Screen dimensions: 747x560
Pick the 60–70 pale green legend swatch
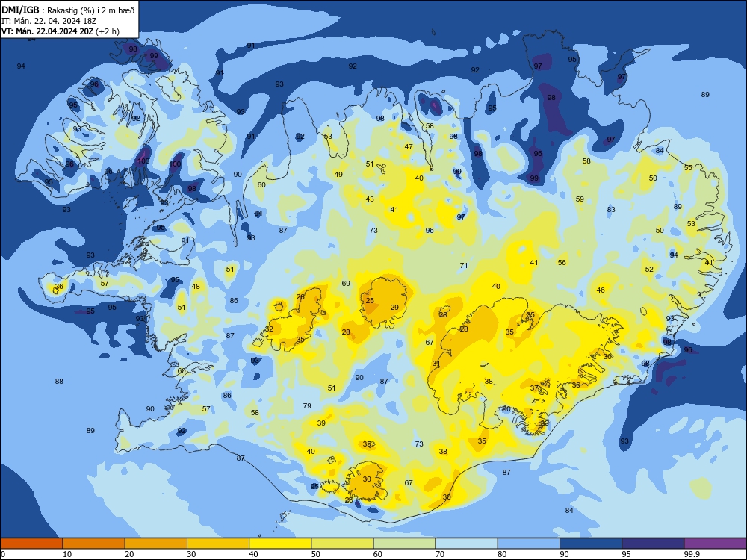point(404,544)
